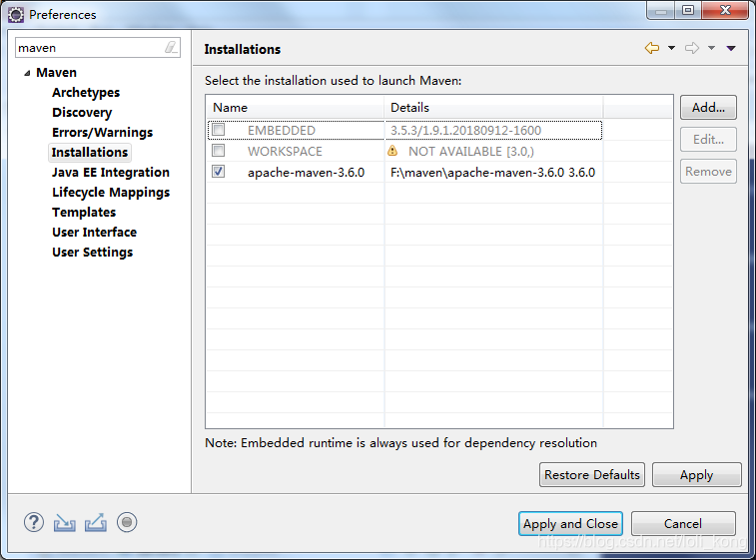Viewport: 756px width, 560px height.
Task: Maximize the Preferences window
Action: coord(688,10)
